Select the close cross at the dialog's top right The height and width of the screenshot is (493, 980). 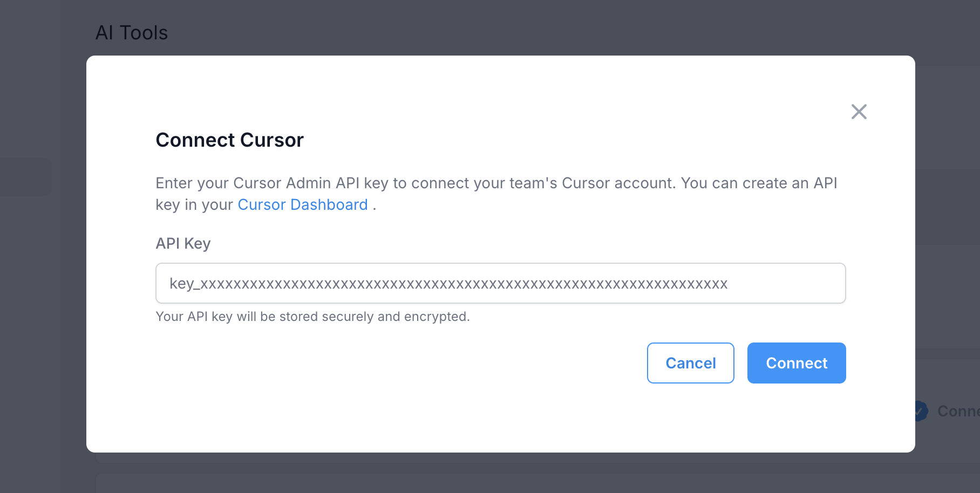click(x=859, y=112)
